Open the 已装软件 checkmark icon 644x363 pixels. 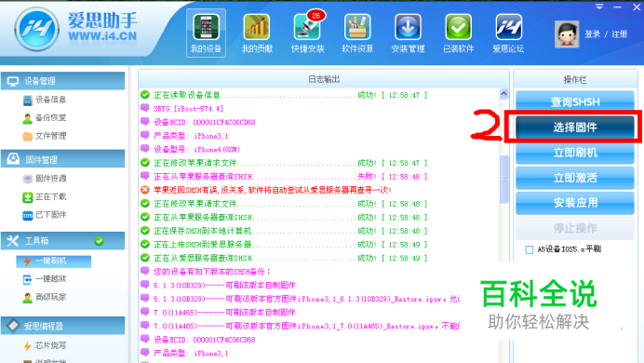459,34
